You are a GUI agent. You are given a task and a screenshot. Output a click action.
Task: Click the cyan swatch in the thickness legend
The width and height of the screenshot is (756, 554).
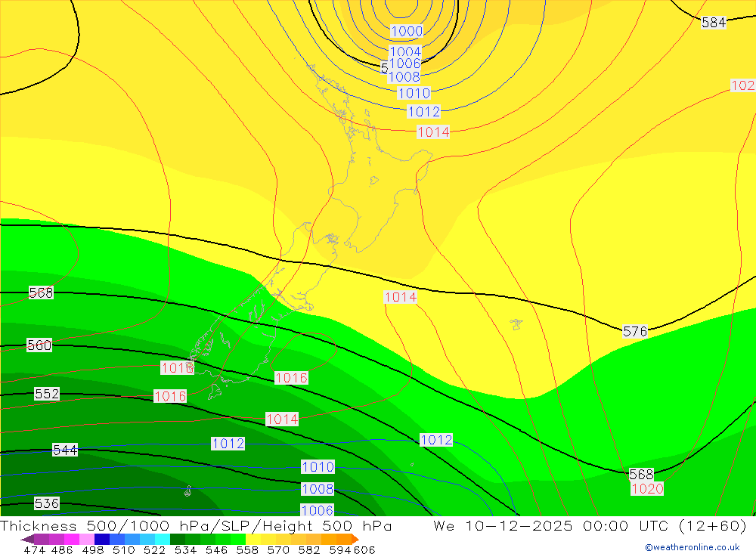[x=163, y=539]
